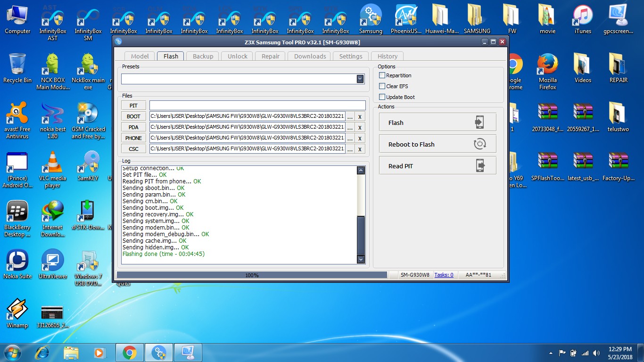
Task: Click the Tasks: 0 link
Action: tap(444, 275)
